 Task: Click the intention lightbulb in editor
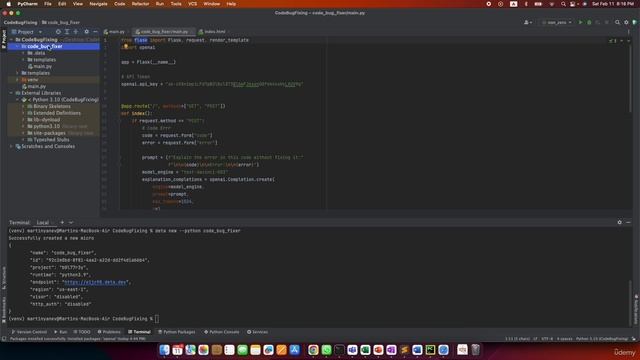click(x=126, y=47)
